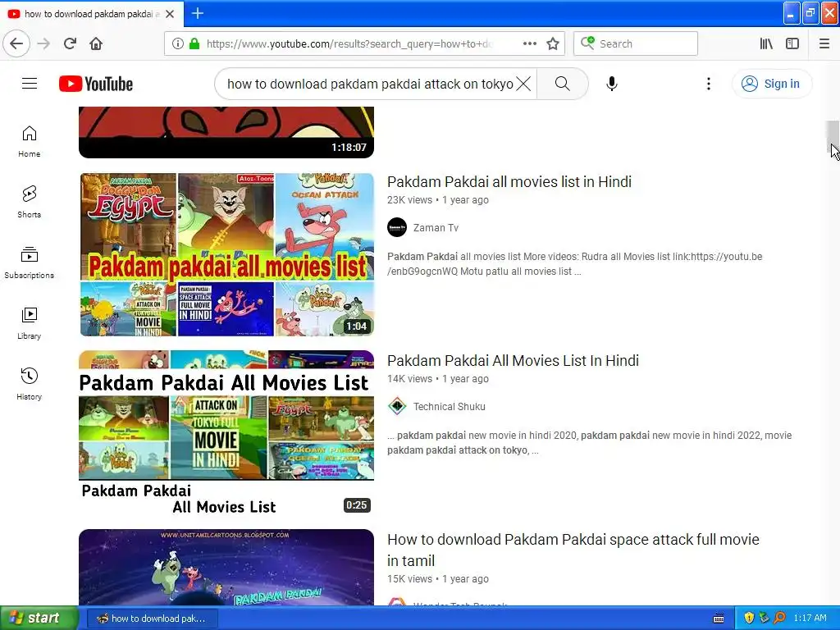This screenshot has width=840, height=630.
Task: Start voice search with microphone icon
Action: click(612, 84)
